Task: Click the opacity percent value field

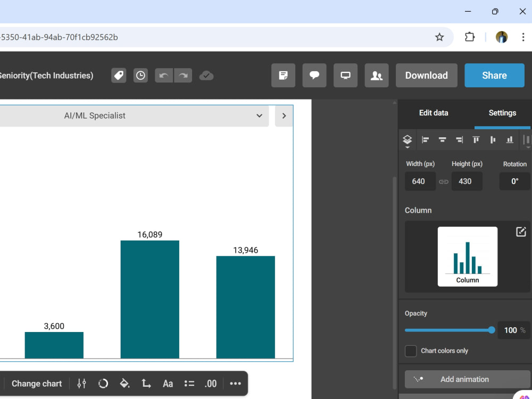Action: pyautogui.click(x=514, y=330)
